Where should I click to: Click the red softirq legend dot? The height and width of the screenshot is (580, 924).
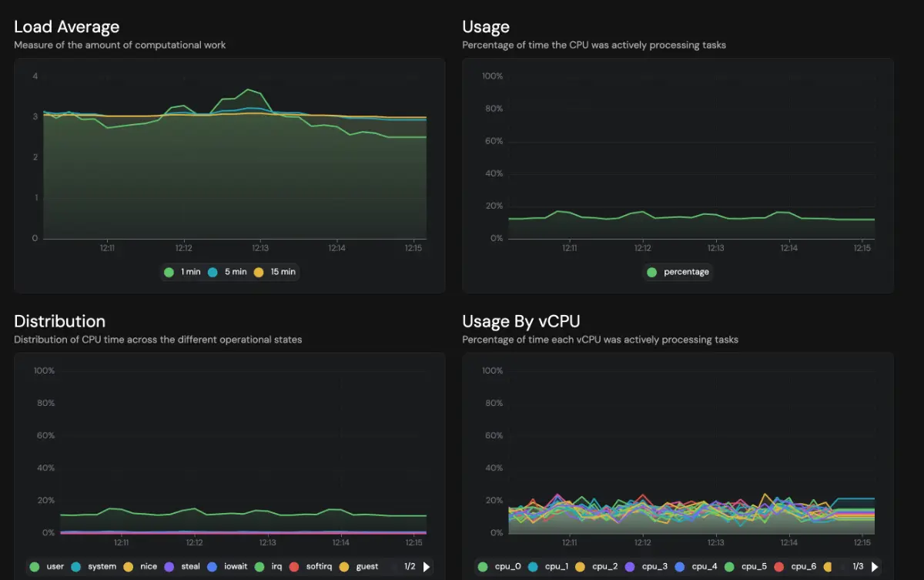pos(293,567)
